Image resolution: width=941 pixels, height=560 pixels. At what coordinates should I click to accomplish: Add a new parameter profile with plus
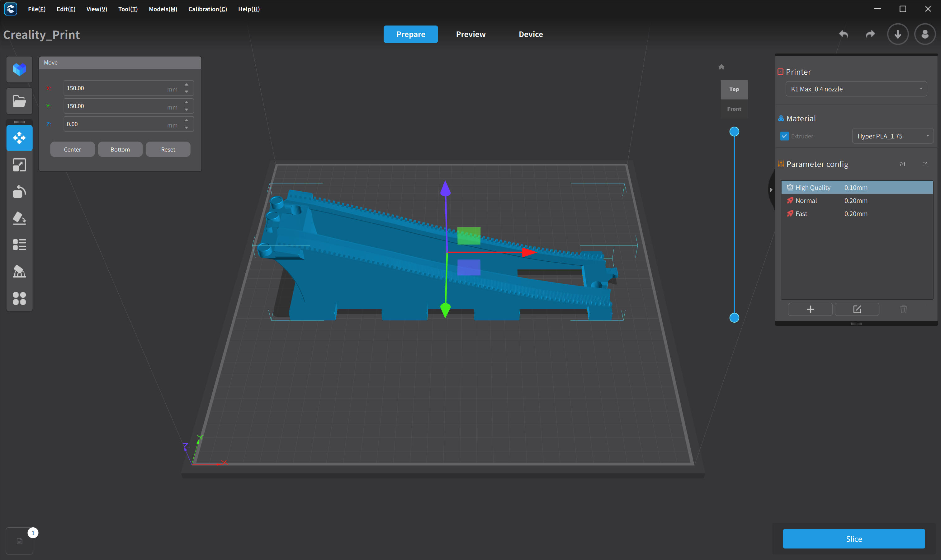pyautogui.click(x=810, y=310)
